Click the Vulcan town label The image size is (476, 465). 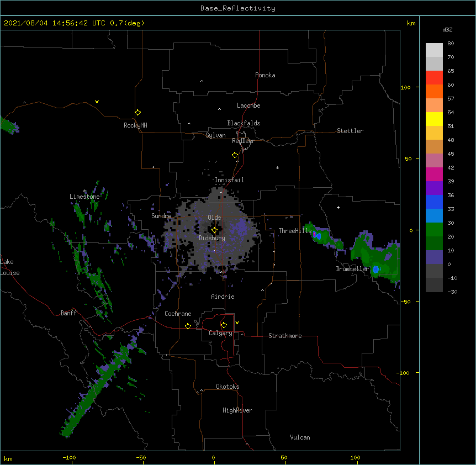(300, 437)
